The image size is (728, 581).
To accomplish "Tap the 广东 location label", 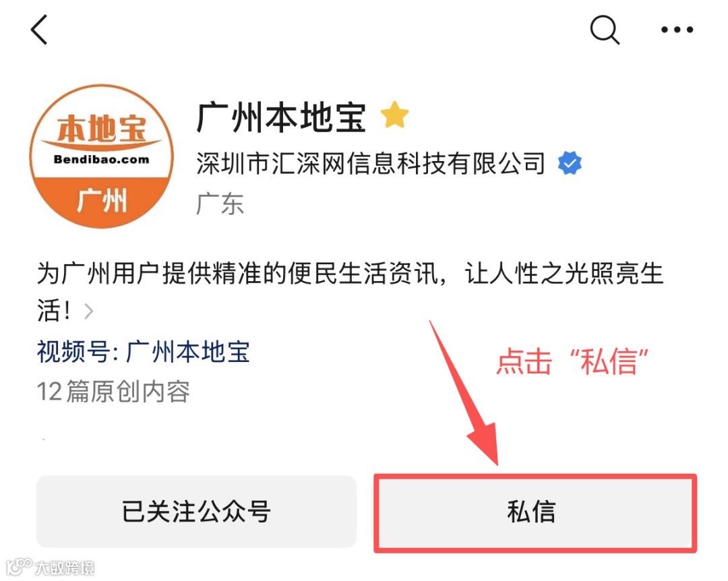I will click(220, 204).
